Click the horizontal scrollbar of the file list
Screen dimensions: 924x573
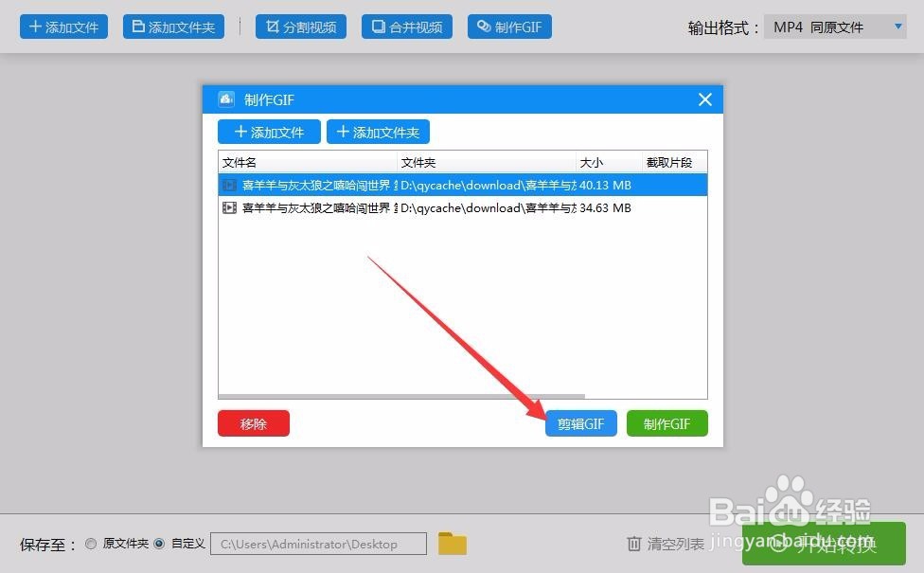[402, 396]
